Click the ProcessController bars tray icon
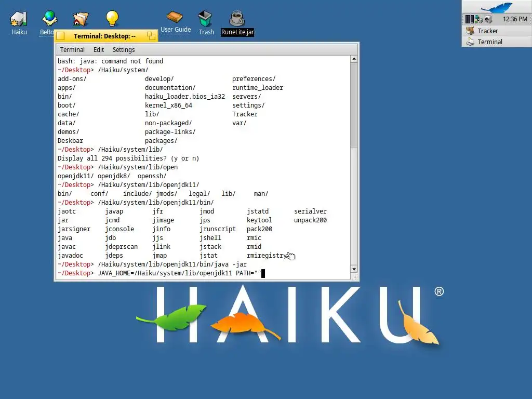The width and height of the screenshot is (532, 399). pyautogui.click(x=469, y=19)
